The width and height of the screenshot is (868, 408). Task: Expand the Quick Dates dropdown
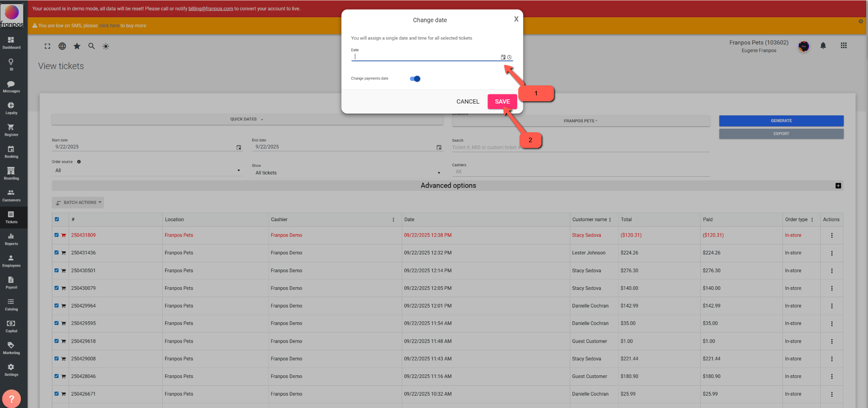tap(247, 119)
